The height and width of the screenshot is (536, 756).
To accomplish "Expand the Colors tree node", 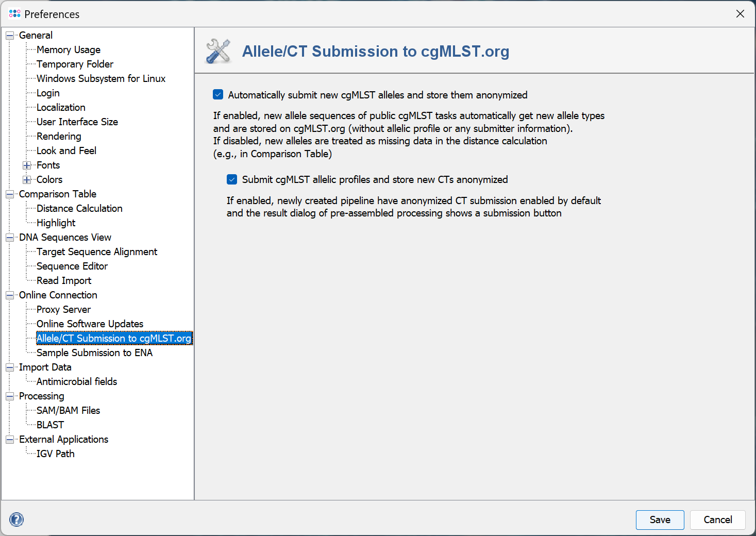I will click(27, 180).
